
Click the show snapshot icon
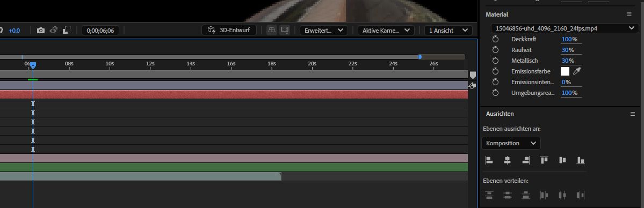(53, 31)
